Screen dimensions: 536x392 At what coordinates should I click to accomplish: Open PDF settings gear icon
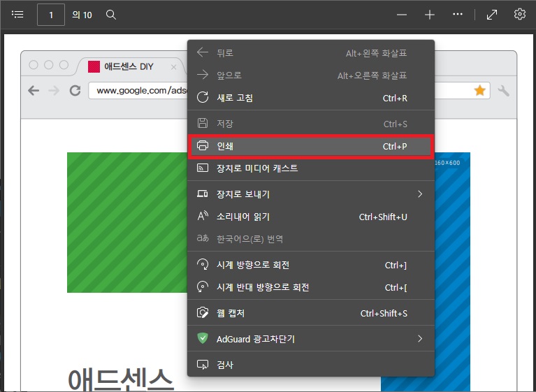(x=520, y=15)
